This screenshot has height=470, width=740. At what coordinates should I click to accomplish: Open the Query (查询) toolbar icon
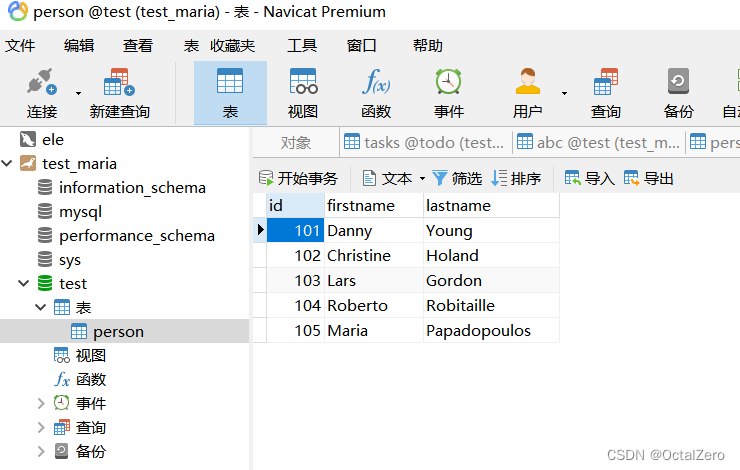click(x=606, y=82)
